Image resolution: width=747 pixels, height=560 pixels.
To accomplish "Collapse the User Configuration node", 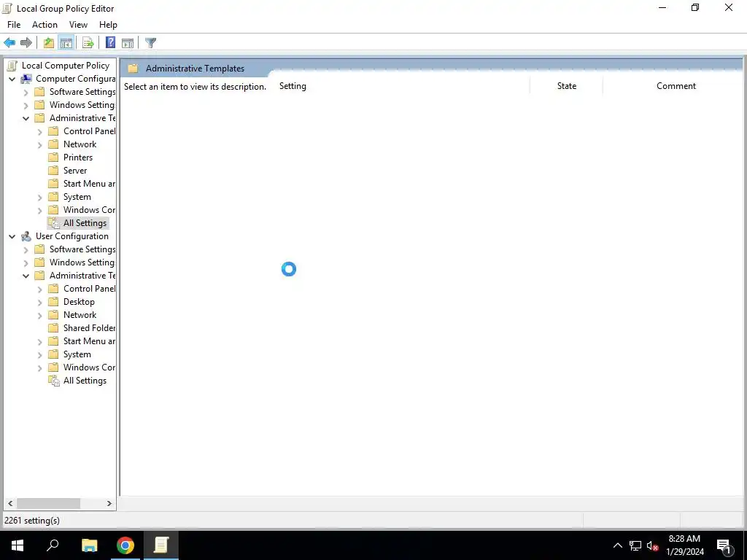I will (12, 237).
